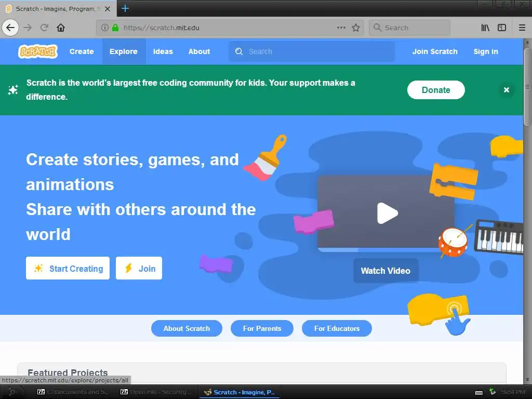Open the For Educators link
Screen dimensions: 532x399
pyautogui.click(x=337, y=328)
